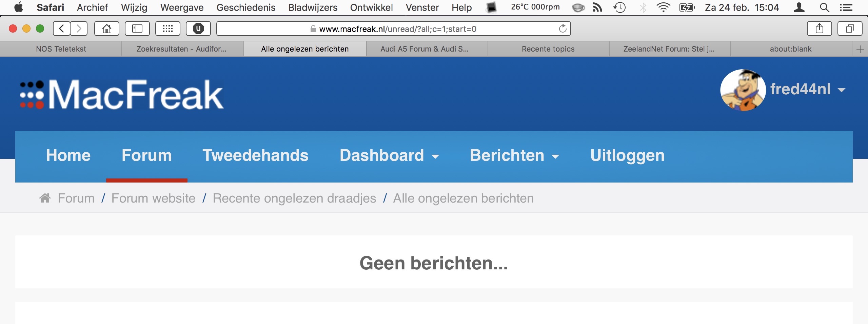The image size is (868, 324).
Task: Click the Geen berichten... message text
Action: coord(434,263)
